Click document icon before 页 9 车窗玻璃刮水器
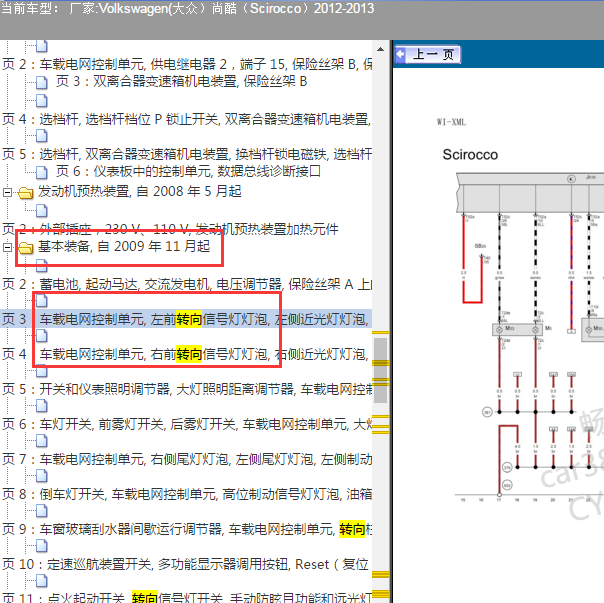 [42, 511]
